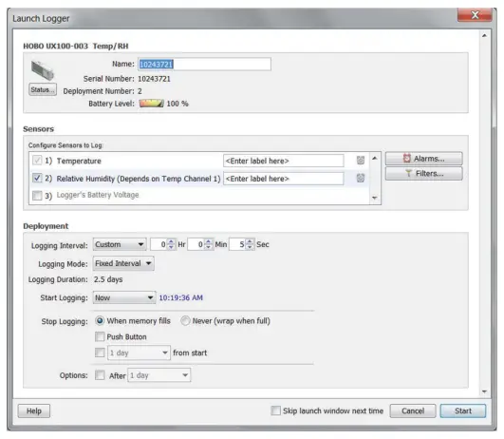Image resolution: width=504 pixels, height=439 pixels.
Task: Click the logger Name input field
Action: [x=204, y=64]
